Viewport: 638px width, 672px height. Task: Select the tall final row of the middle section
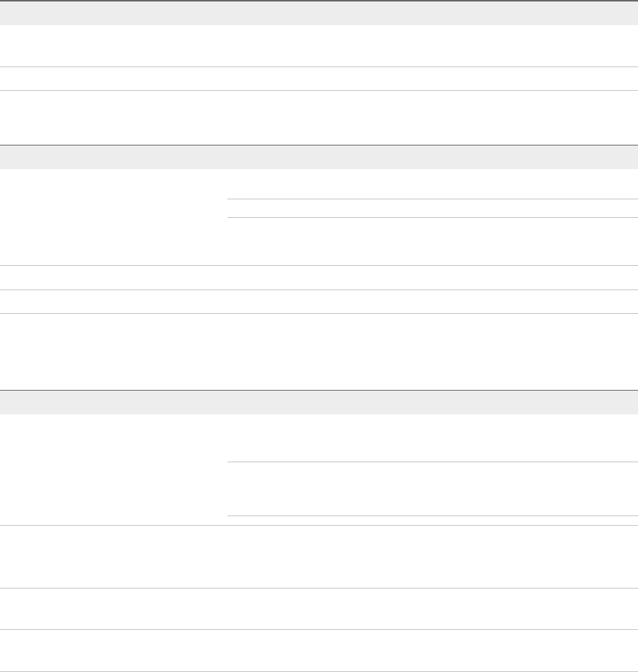[x=319, y=352]
